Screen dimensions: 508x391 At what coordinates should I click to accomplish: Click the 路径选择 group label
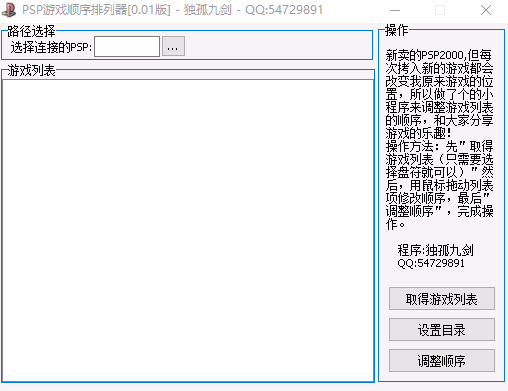tap(31, 31)
